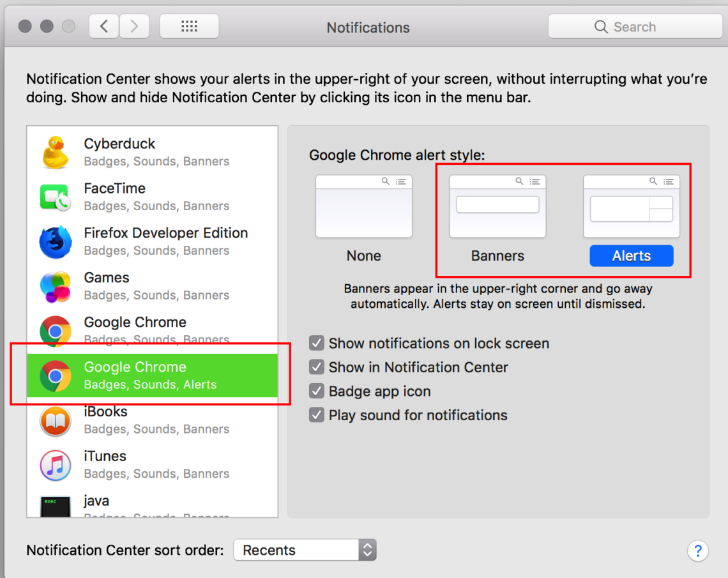Screen dimensions: 728x578
Task: Select the highlighted Google Chrome icon
Action: tap(55, 376)
